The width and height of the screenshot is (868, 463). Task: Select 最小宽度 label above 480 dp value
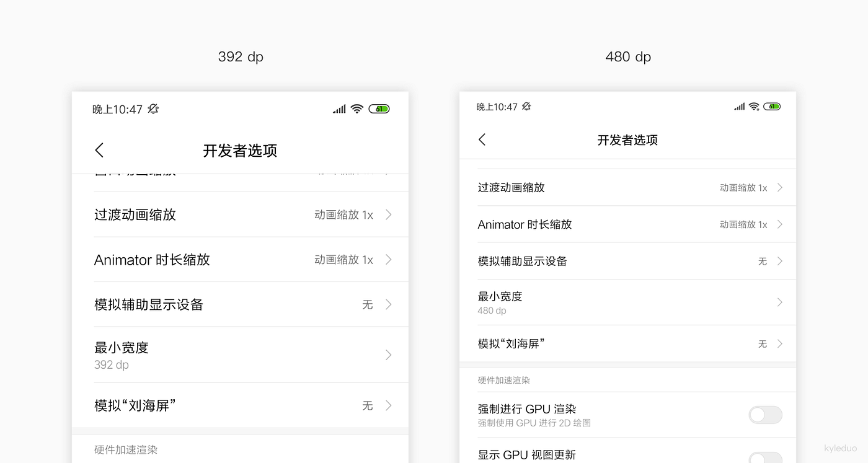point(500,296)
